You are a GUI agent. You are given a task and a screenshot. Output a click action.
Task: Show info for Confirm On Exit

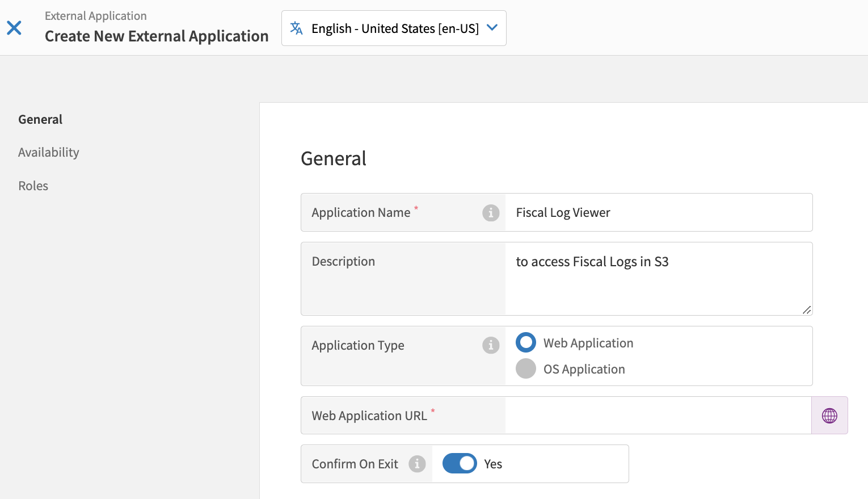(x=417, y=464)
